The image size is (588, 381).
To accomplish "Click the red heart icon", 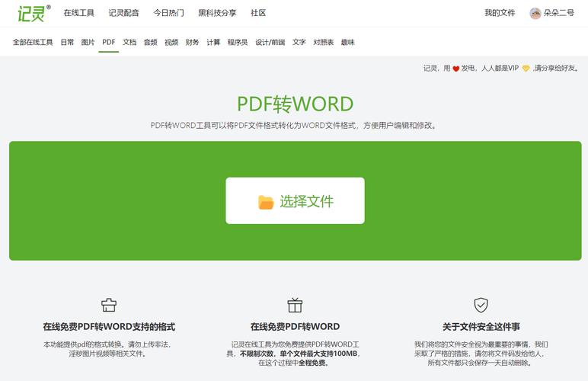I will (x=455, y=69).
